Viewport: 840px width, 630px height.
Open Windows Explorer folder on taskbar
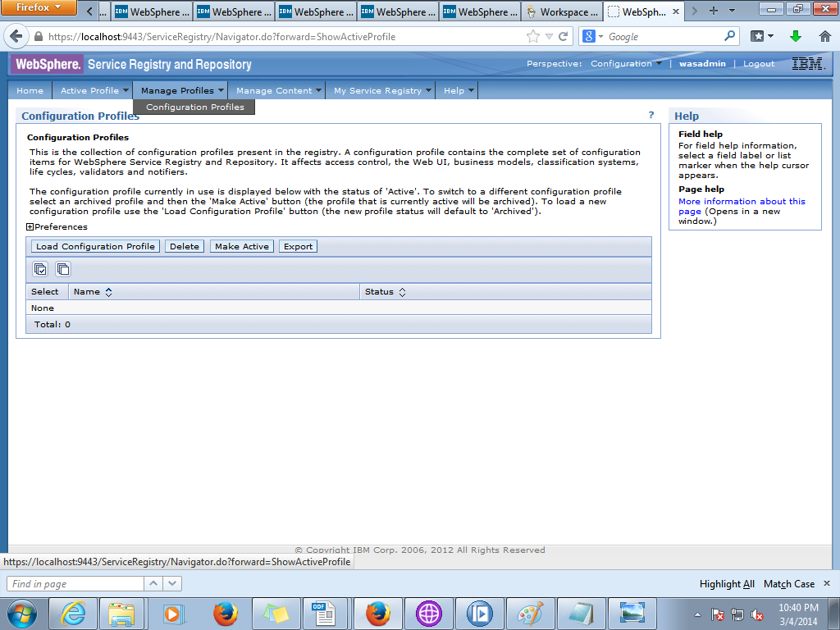pos(121,614)
